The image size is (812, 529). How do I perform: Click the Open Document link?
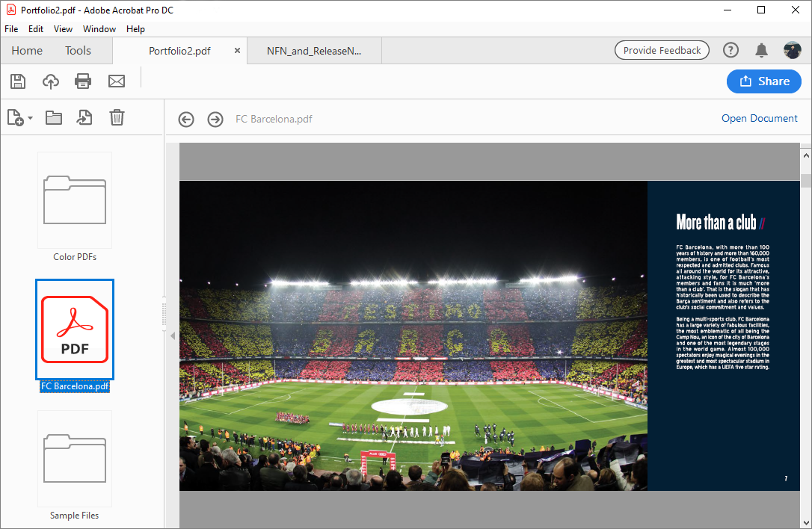[x=760, y=118]
